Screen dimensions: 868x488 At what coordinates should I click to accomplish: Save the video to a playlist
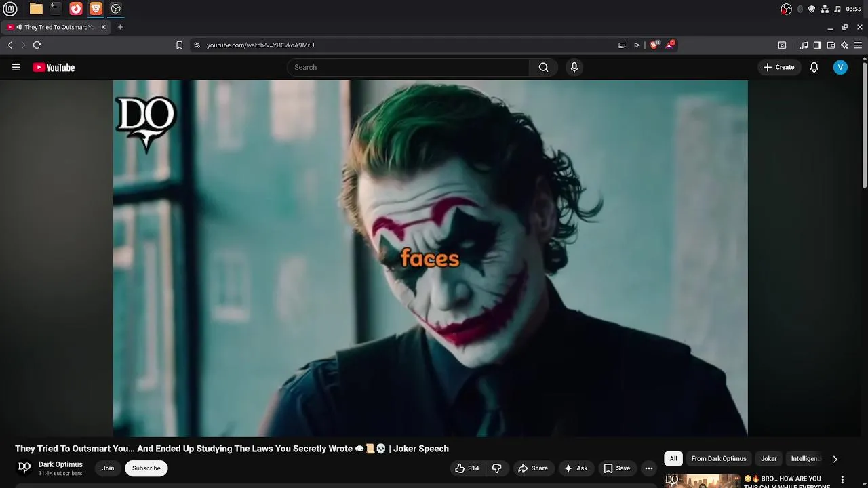point(617,468)
